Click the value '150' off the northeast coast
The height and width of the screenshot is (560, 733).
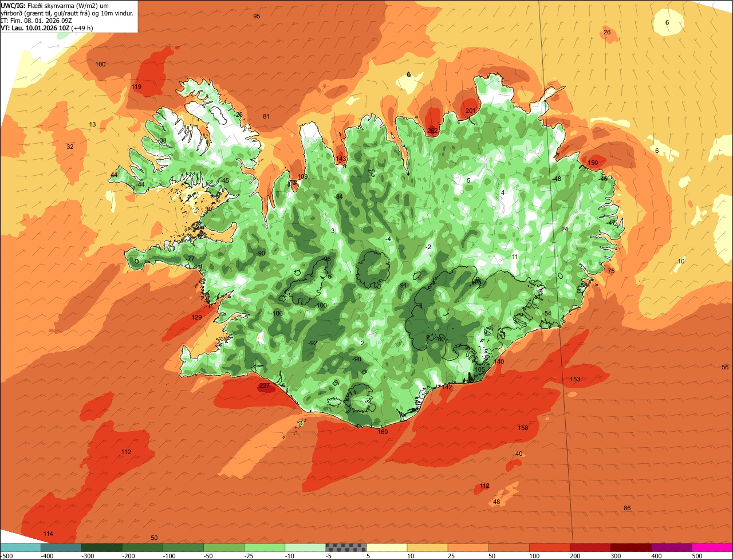593,163
